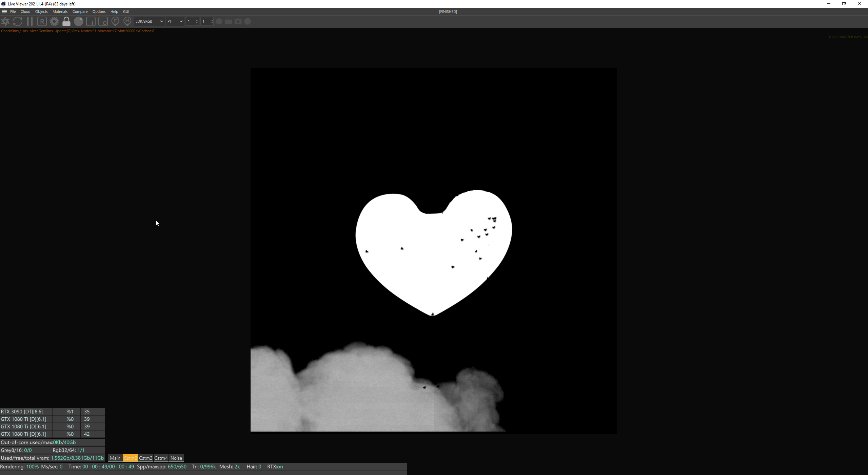
Task: Click the Main pass tab
Action: 115,458
